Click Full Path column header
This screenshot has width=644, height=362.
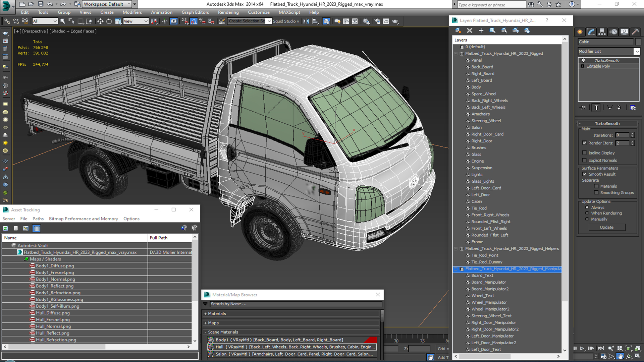[170, 238]
